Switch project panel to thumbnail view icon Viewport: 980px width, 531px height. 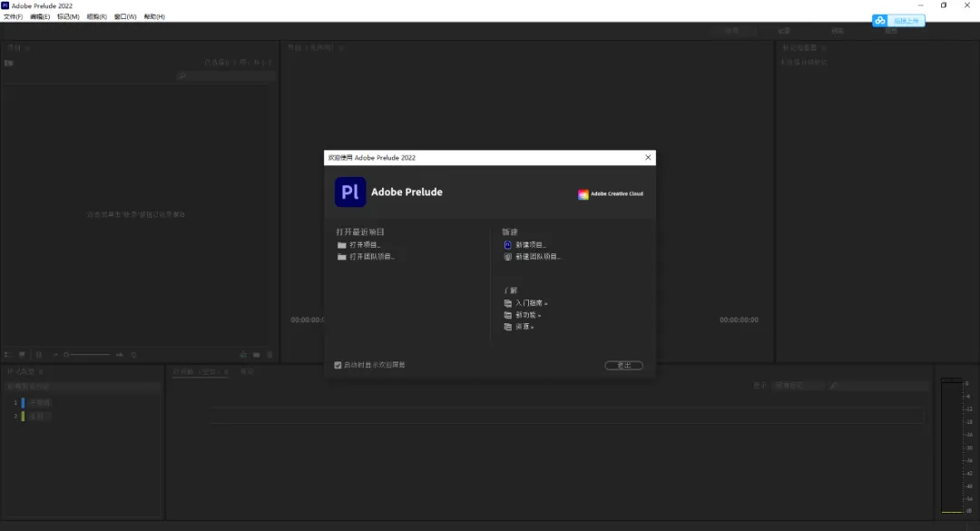[22, 355]
